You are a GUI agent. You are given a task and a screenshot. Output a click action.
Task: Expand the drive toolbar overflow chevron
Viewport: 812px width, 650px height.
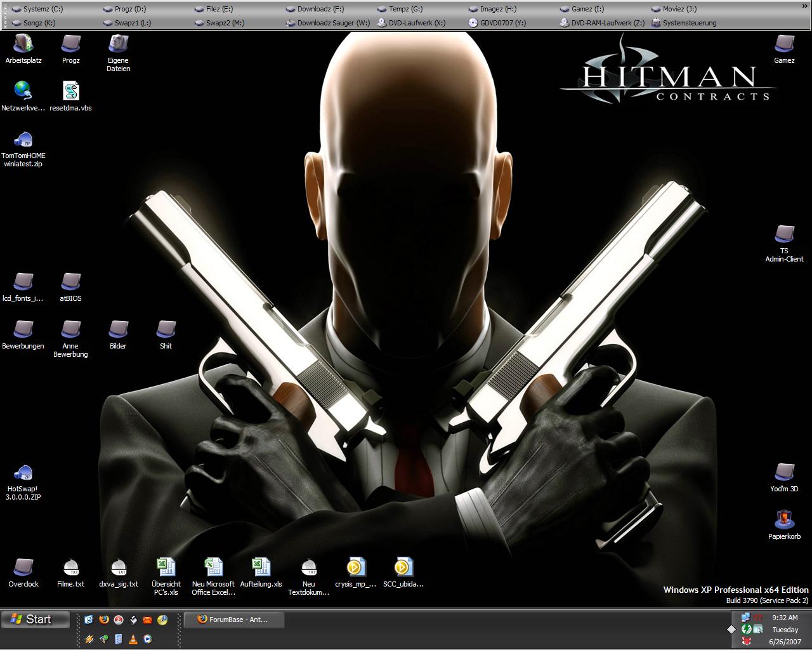pyautogui.click(x=805, y=7)
